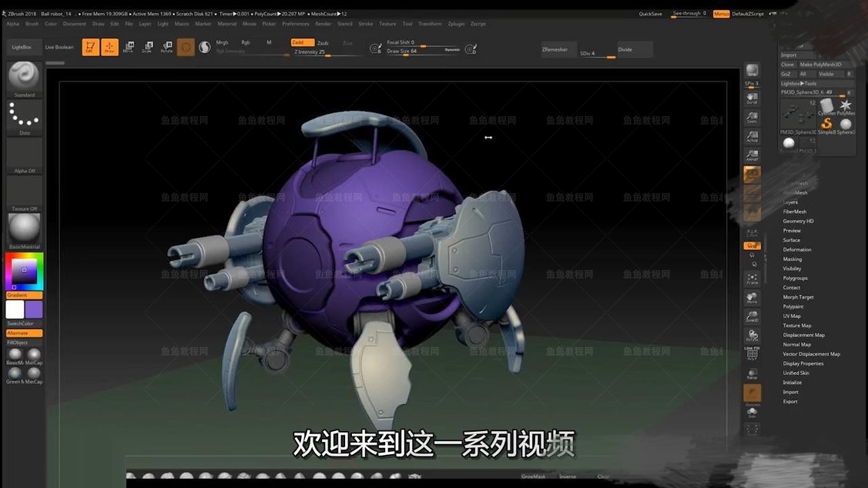868x488 pixels.
Task: Click the right shelf Move view icon
Action: click(752, 298)
